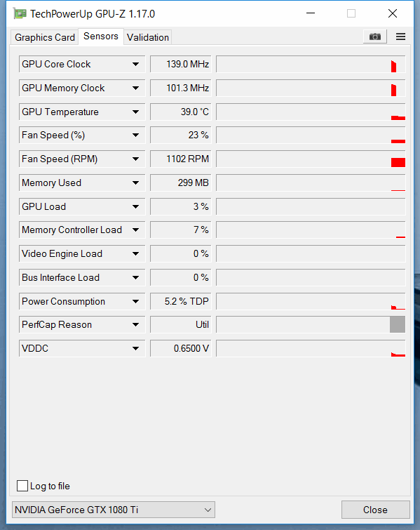The width and height of the screenshot is (420, 530).
Task: Click the PerfCap Reason gray graph bar
Action: coord(398,324)
